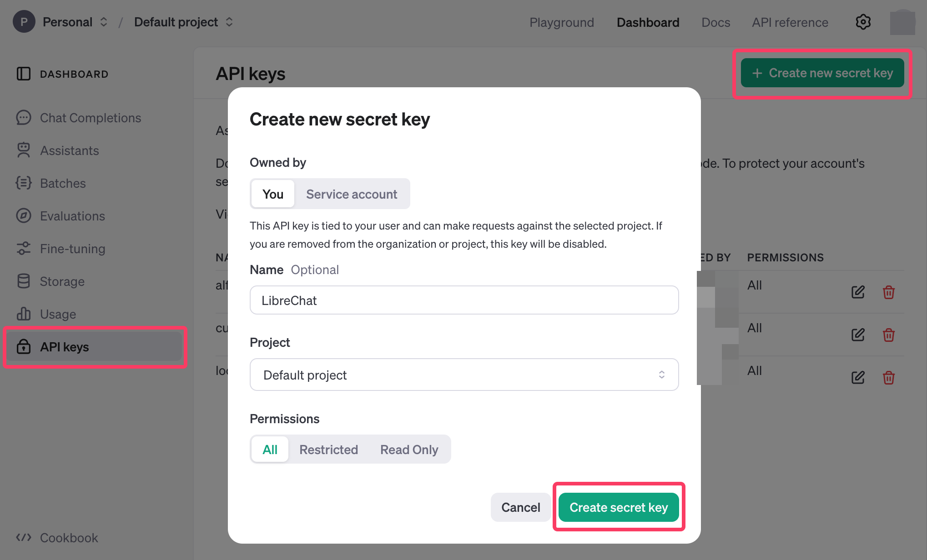Go to Assistants in the sidebar

click(69, 150)
